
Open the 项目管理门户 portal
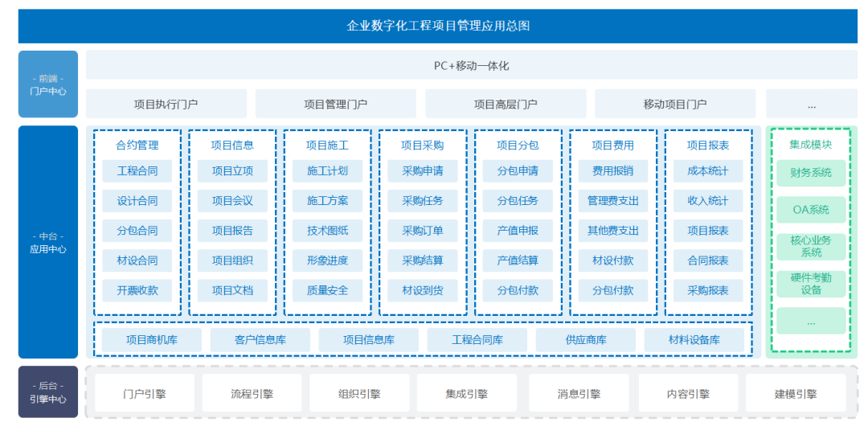tap(335, 104)
